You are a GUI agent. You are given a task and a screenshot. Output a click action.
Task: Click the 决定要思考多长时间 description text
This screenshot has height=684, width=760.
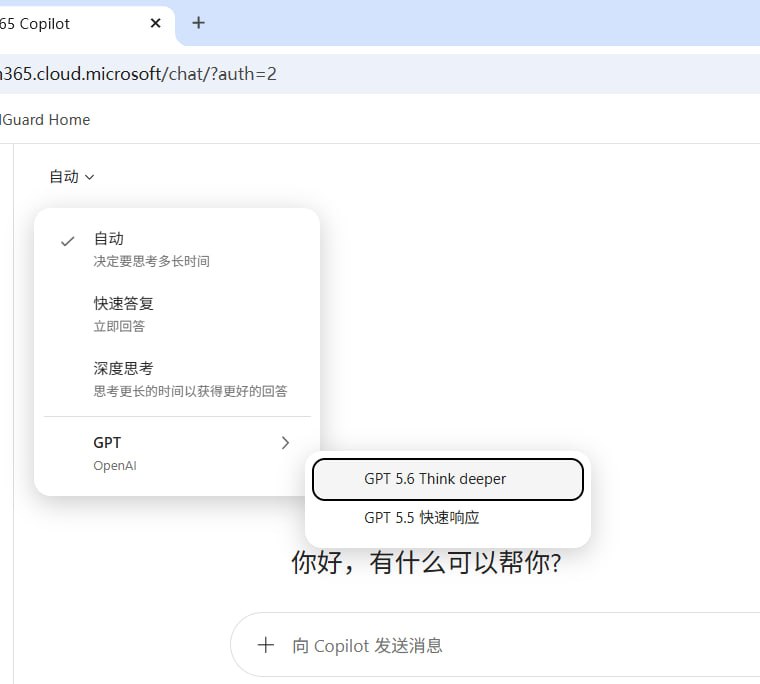(152, 261)
